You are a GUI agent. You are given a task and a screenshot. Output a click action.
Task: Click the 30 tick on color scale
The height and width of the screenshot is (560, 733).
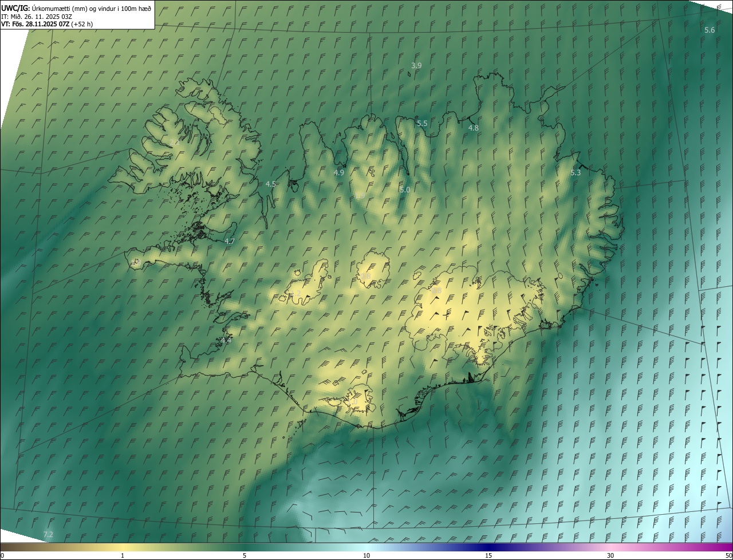[610, 555]
